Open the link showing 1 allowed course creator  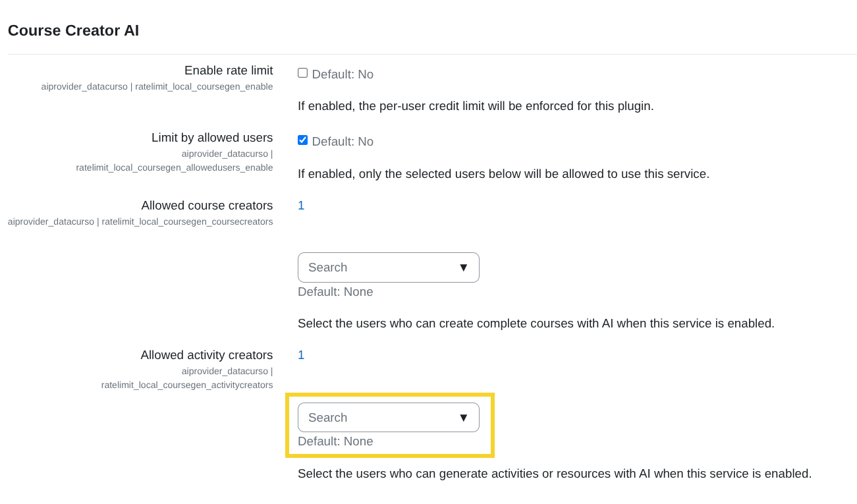point(301,205)
